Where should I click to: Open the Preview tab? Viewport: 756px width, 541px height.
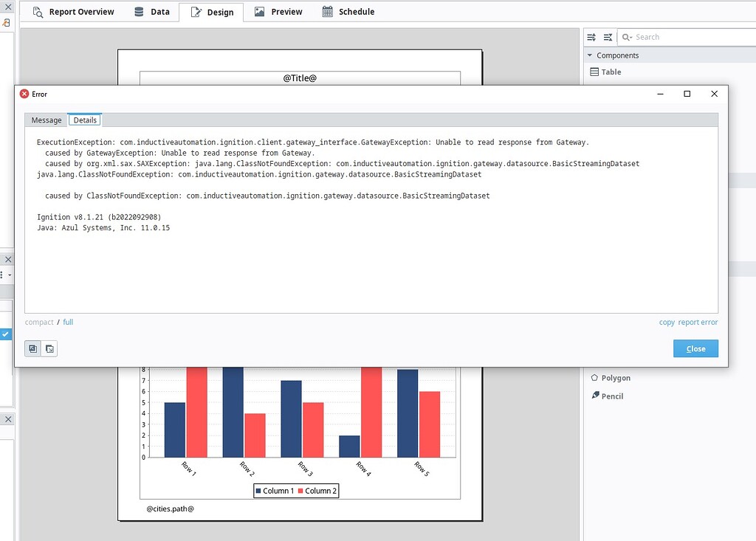coord(278,11)
